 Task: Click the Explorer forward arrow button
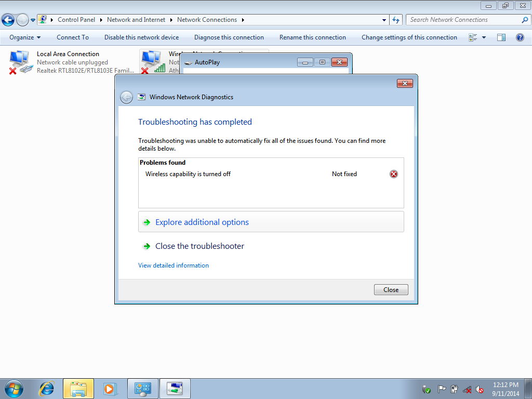tap(22, 20)
